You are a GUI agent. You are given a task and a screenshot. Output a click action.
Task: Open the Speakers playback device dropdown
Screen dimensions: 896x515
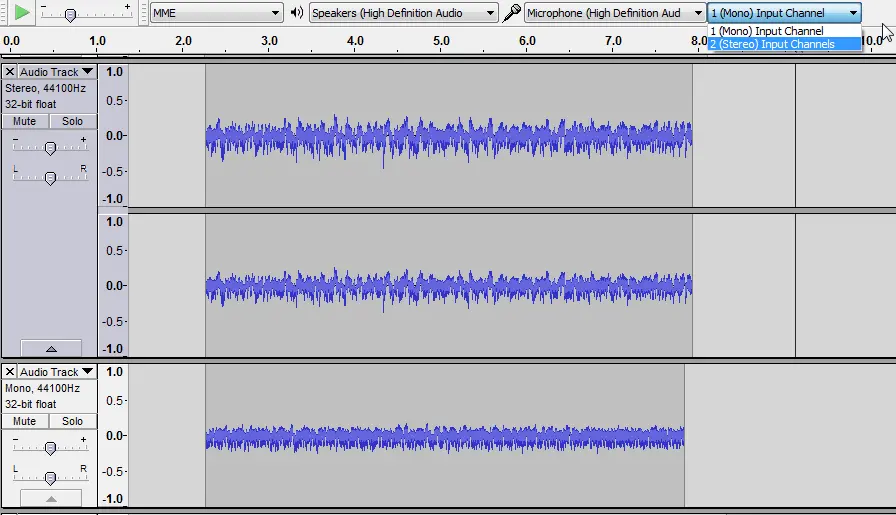pyautogui.click(x=403, y=13)
